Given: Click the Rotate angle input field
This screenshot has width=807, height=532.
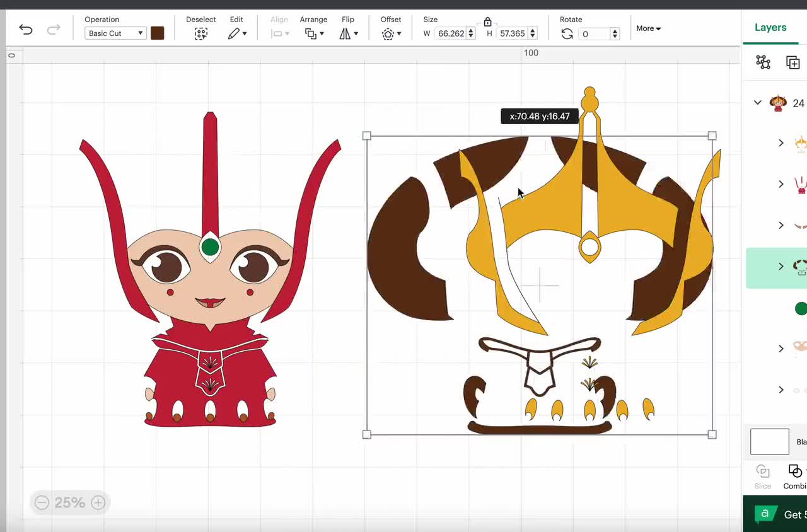Looking at the screenshot, I should pos(595,34).
